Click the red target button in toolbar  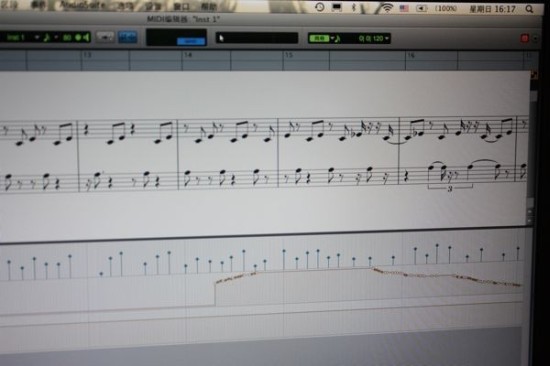pyautogui.click(x=525, y=38)
